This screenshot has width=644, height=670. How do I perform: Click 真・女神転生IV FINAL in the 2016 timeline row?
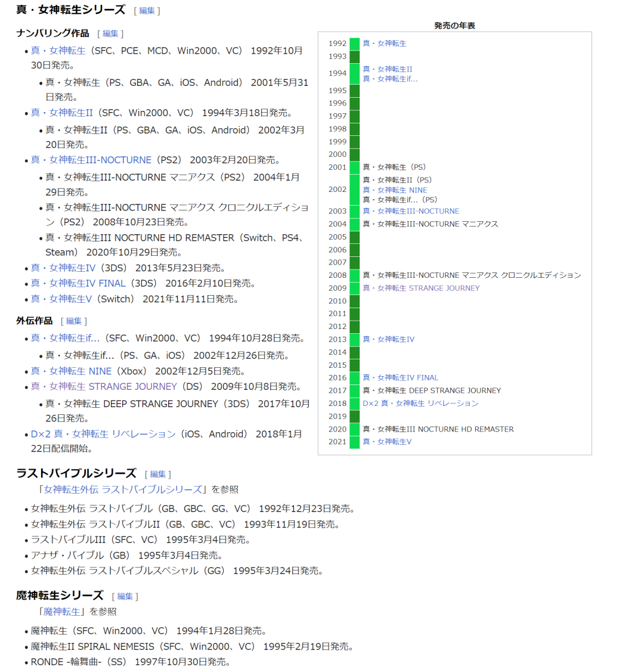tap(401, 378)
